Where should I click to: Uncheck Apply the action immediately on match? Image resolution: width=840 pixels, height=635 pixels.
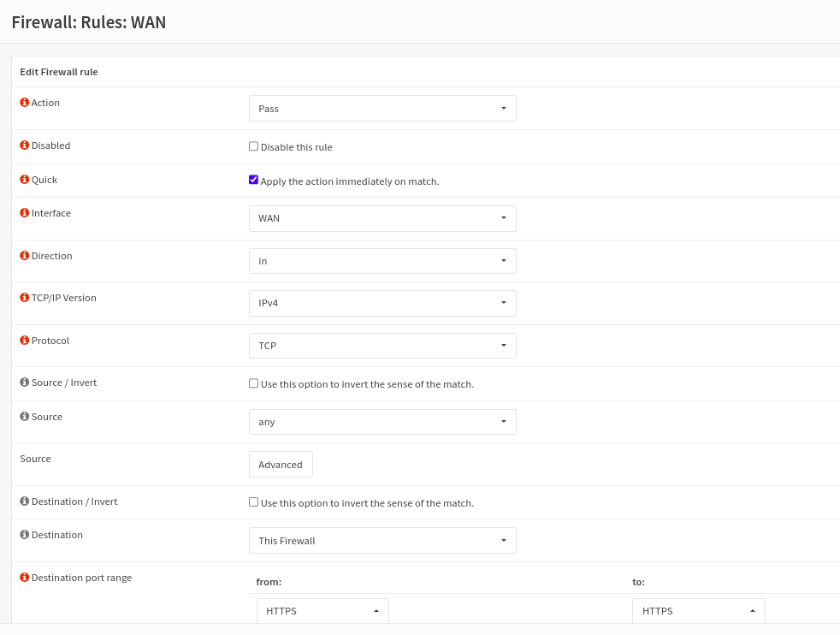click(x=253, y=179)
